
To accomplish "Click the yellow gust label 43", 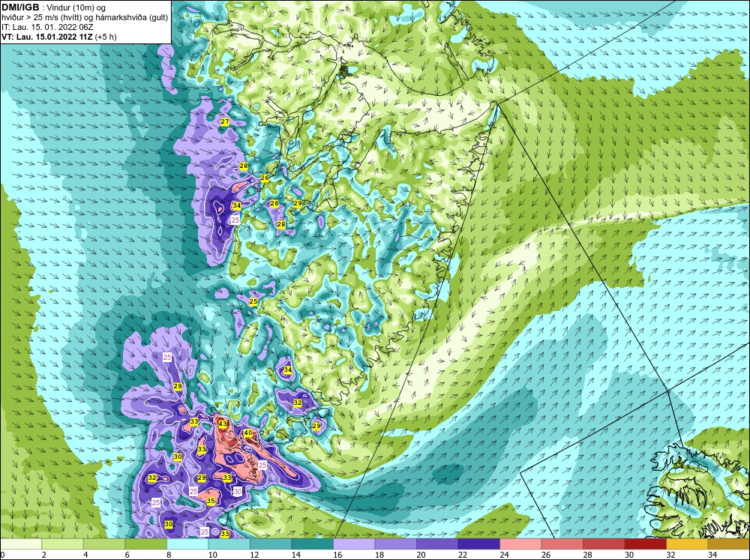I will point(223,424).
